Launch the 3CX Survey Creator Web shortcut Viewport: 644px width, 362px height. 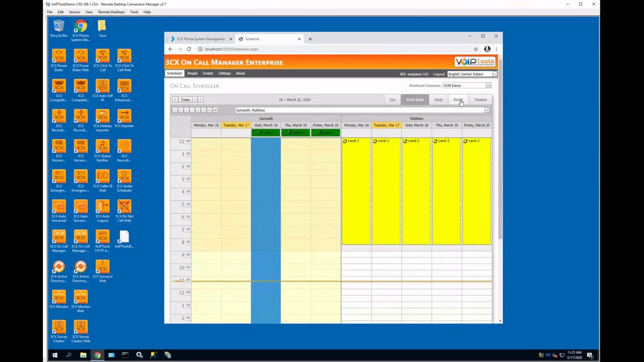coord(80,332)
